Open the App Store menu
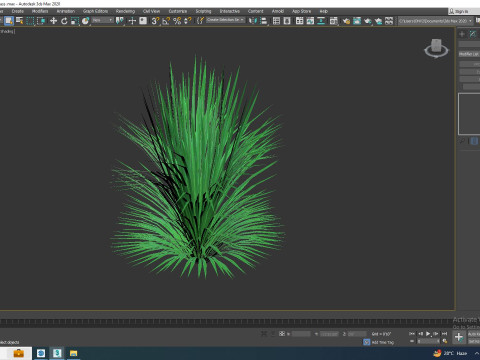The image size is (480, 360). [301, 11]
